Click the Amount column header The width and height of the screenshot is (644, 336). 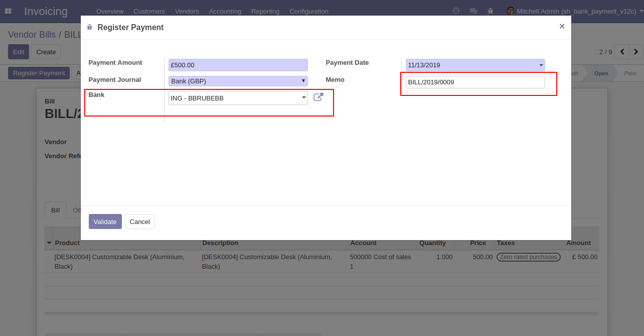[578, 243]
